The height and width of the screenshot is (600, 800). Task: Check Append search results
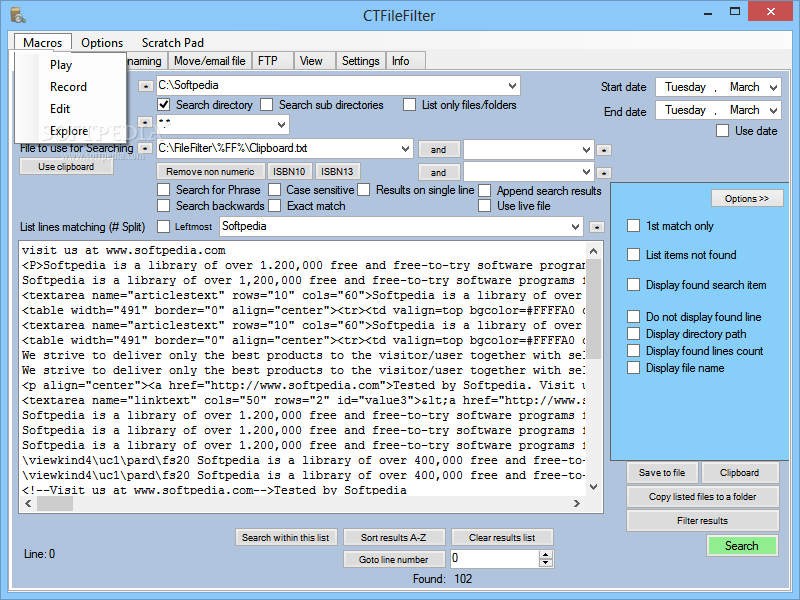pos(485,191)
